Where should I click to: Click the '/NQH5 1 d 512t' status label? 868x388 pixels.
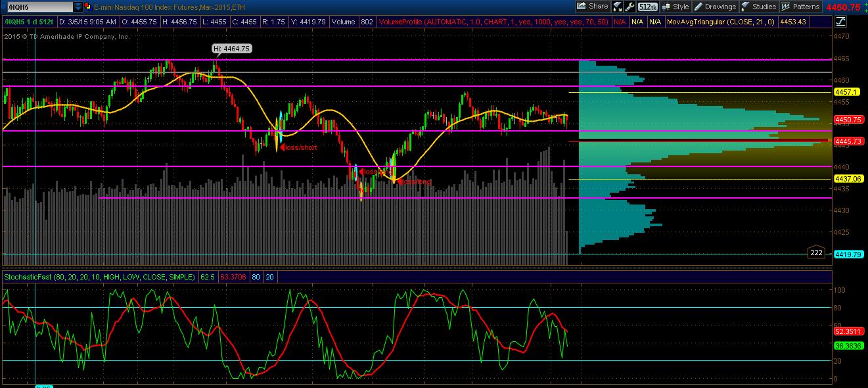(30, 22)
